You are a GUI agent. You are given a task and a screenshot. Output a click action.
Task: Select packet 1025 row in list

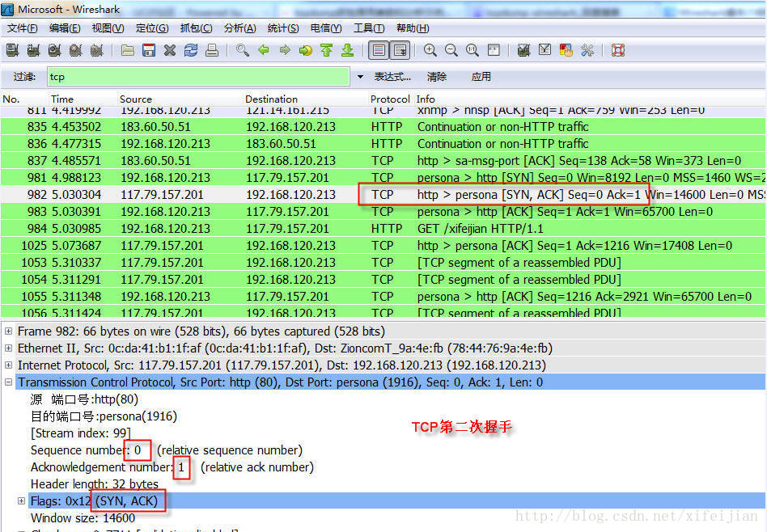[383, 246]
